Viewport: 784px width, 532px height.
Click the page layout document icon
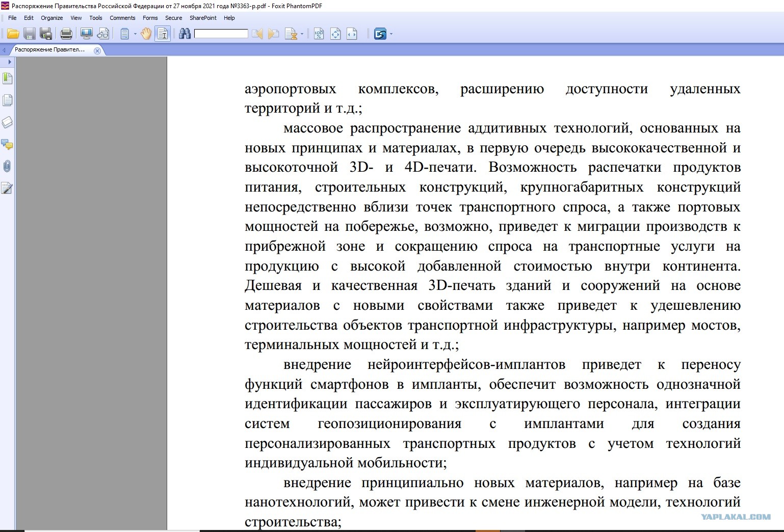(124, 34)
